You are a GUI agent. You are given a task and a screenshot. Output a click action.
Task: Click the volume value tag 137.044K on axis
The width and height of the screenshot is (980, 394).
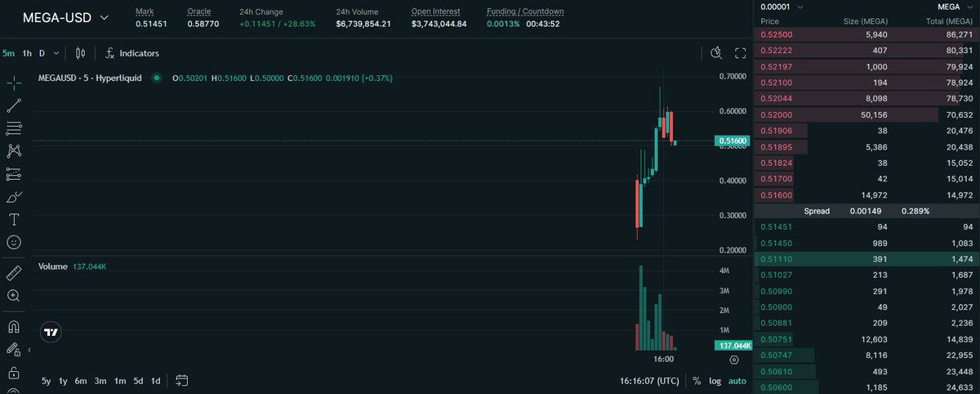[732, 346]
